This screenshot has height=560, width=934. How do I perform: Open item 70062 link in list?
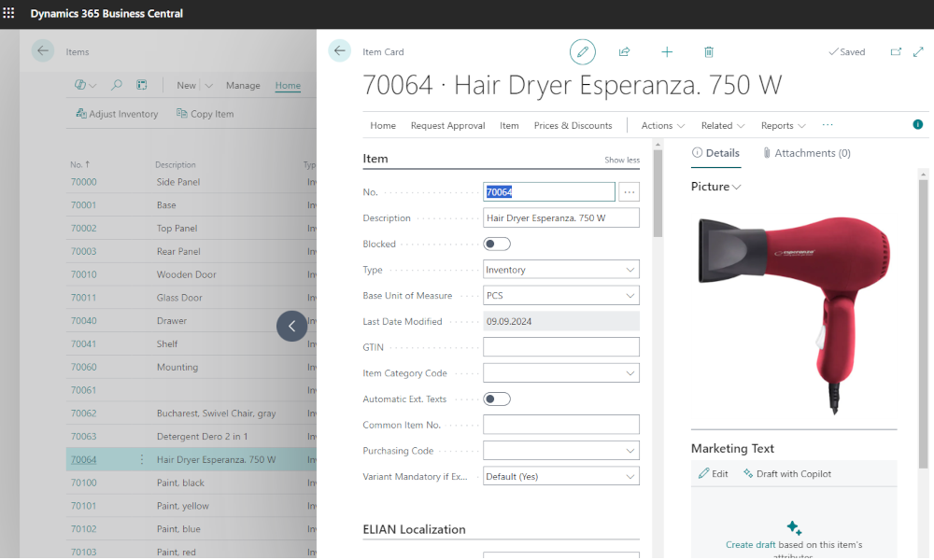(83, 413)
